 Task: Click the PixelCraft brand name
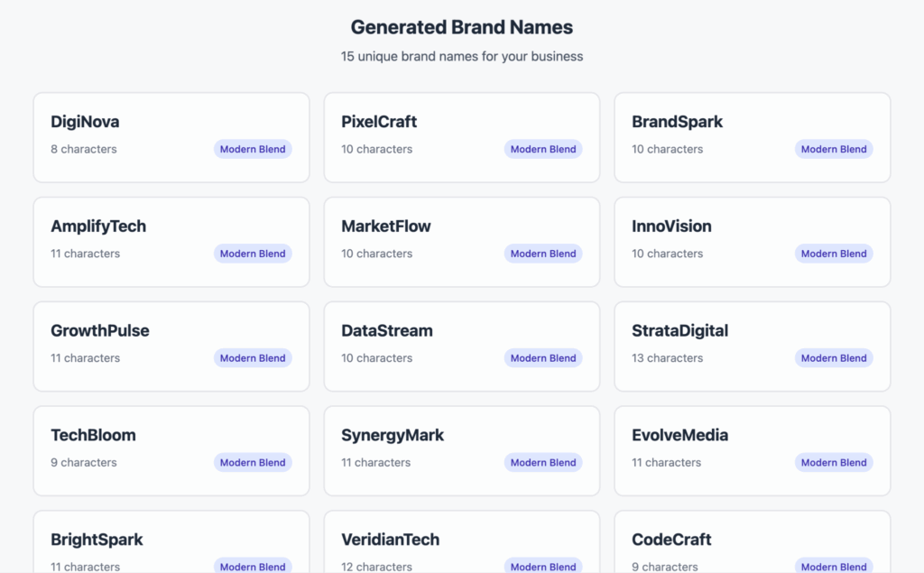379,122
